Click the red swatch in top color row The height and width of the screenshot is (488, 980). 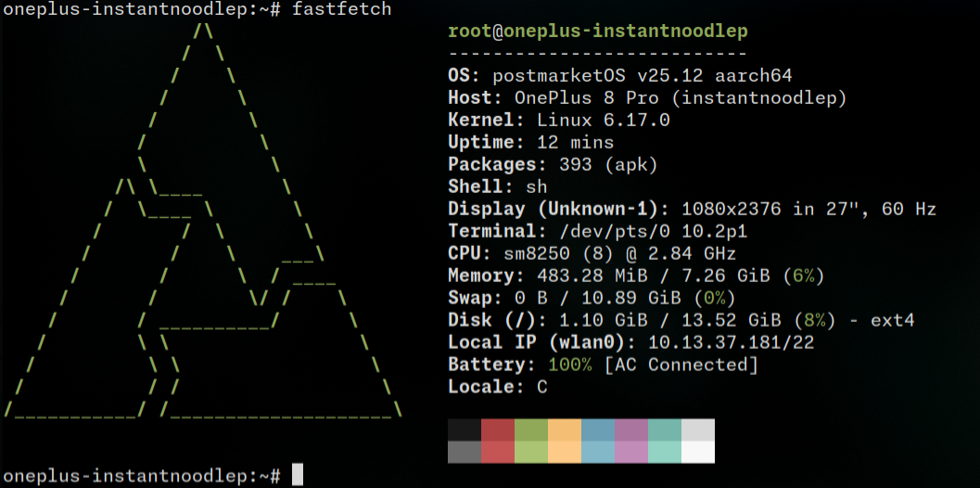[497, 430]
